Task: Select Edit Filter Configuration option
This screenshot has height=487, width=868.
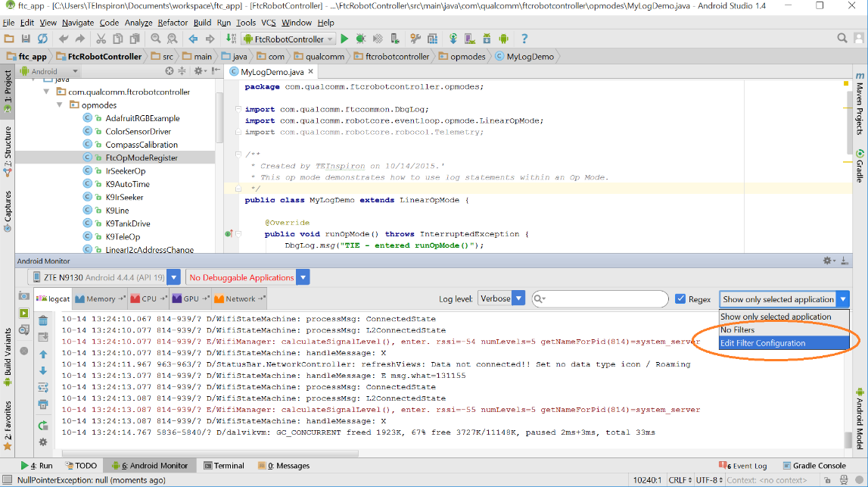Action: coord(784,343)
